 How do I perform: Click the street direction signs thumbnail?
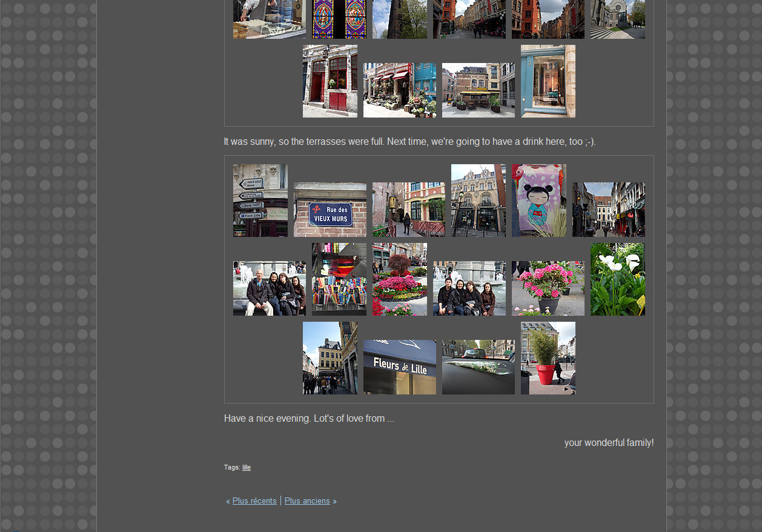[x=260, y=201]
